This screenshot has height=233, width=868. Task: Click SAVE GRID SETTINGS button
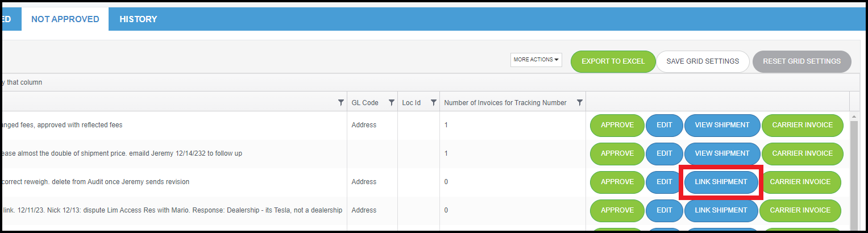click(703, 61)
